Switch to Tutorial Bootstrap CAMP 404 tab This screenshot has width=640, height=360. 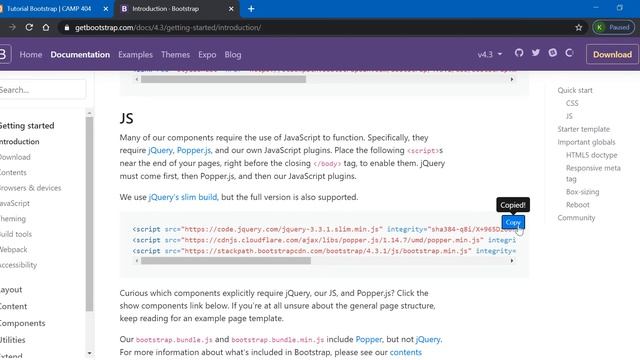[49, 9]
